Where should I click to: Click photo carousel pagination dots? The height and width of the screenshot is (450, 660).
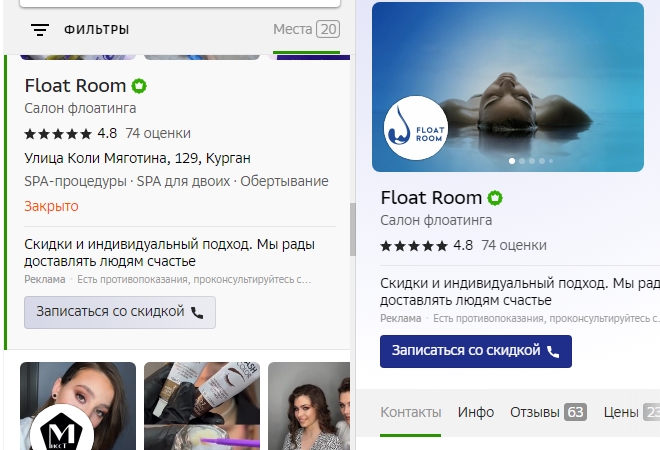point(529,160)
